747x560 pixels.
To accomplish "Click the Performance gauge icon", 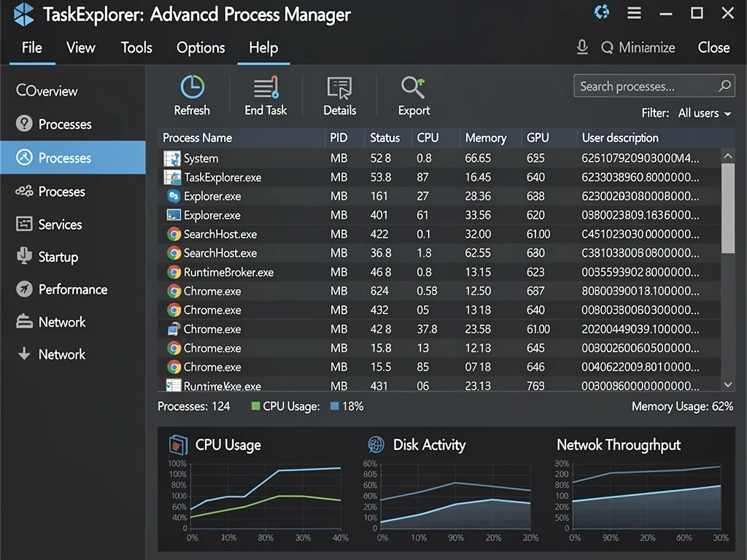I will [x=24, y=289].
